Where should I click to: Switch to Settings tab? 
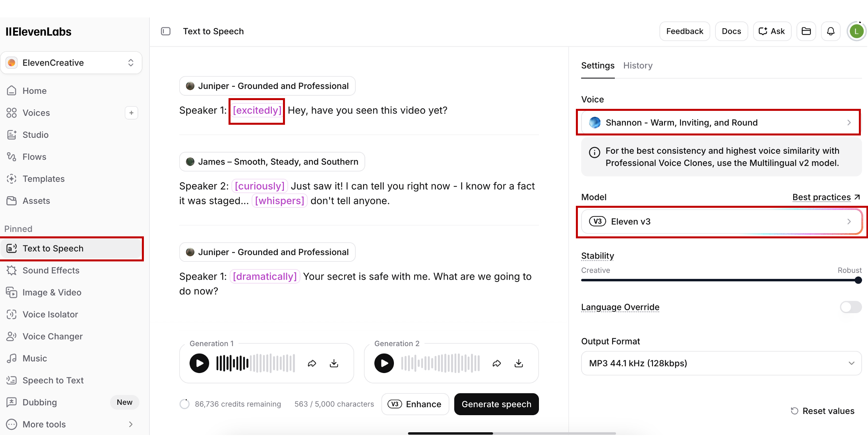pyautogui.click(x=598, y=66)
